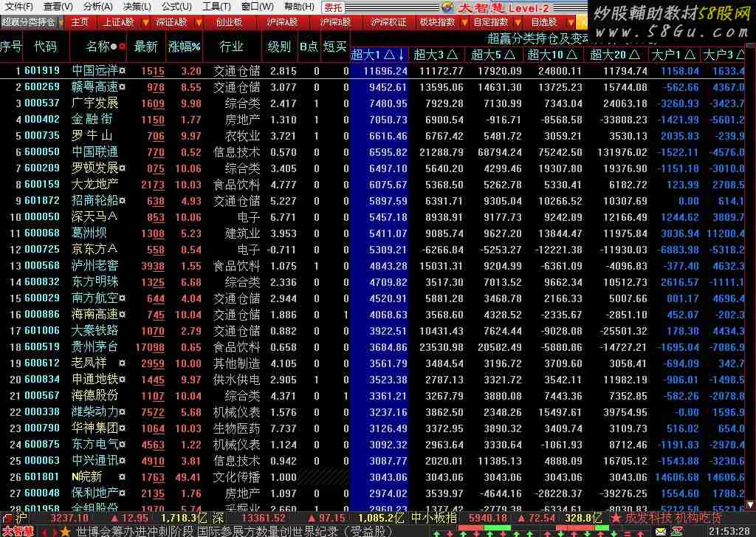Expand the dropdown arrow next to 深证A股
Screen dimensions: 756x537
pos(198,22)
